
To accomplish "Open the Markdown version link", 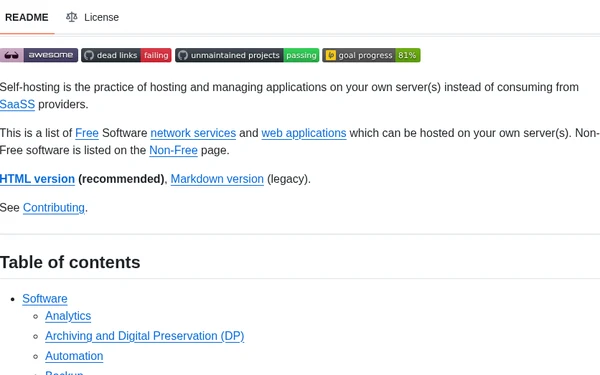I will (x=217, y=179).
